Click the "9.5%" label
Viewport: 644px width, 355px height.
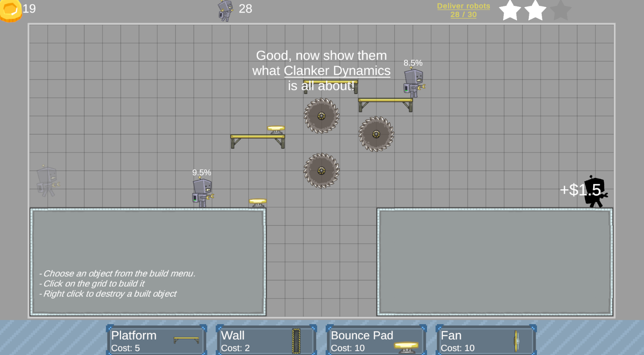point(202,172)
